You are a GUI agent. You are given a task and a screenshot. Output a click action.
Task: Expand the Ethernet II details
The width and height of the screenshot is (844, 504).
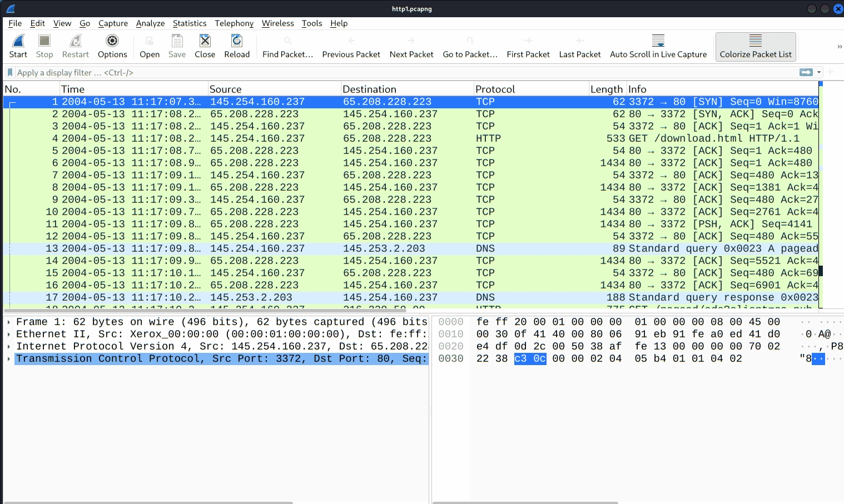9,335
